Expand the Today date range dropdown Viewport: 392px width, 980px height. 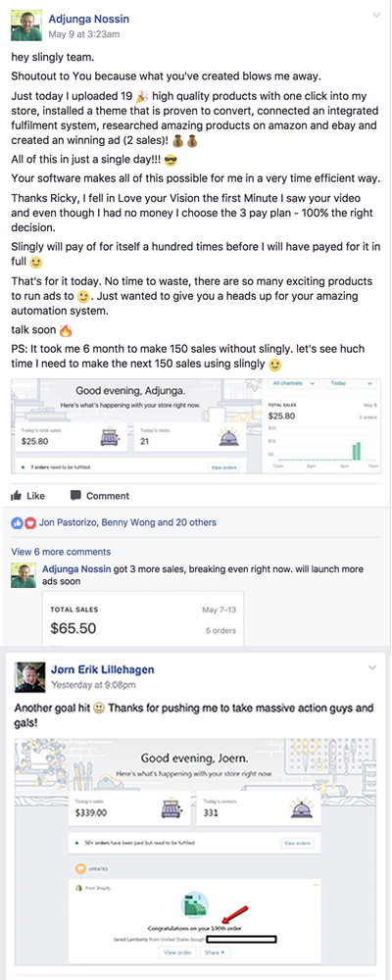[x=352, y=383]
